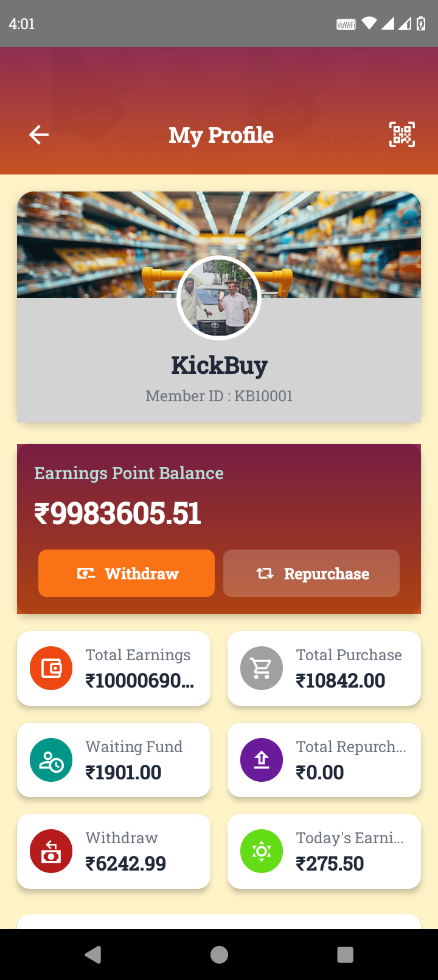Tap the Member ID KB10001 text

click(x=219, y=396)
